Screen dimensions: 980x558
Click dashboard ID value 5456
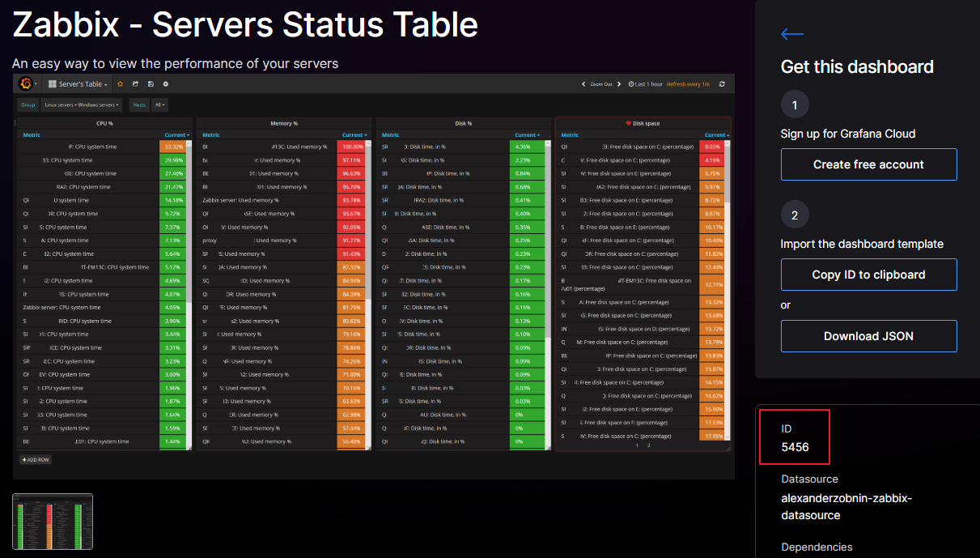click(x=795, y=447)
